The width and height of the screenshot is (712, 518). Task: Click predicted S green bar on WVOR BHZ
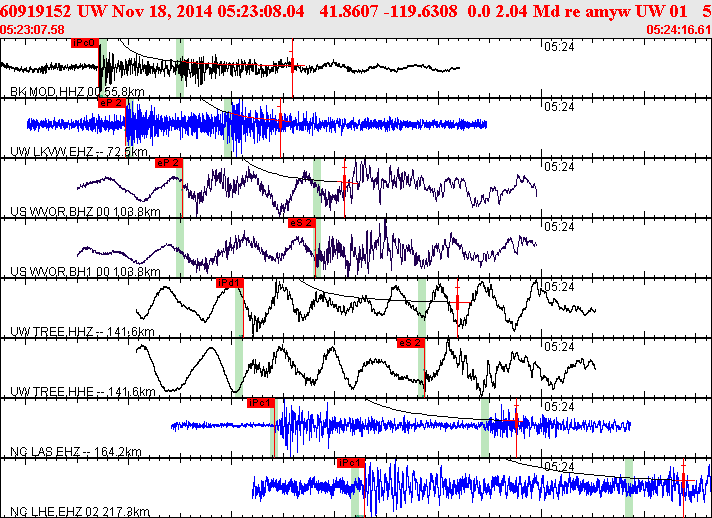(x=317, y=187)
